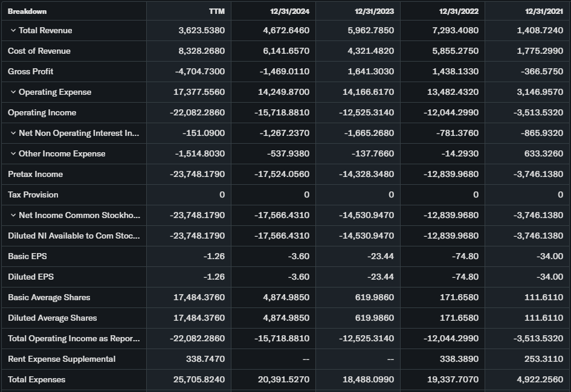
Task: Expand the Other Income Expense row chevron
Action: click(x=13, y=154)
